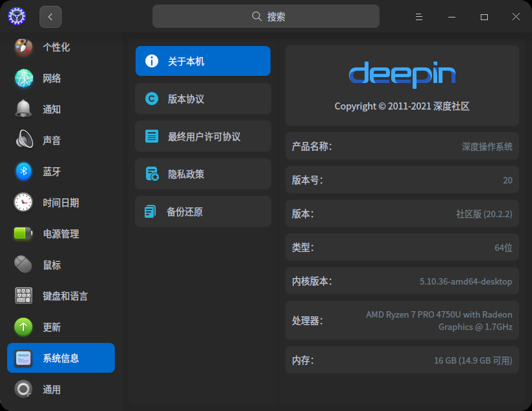Click kernel version 5.10.36-amd64-desktop

click(x=466, y=281)
